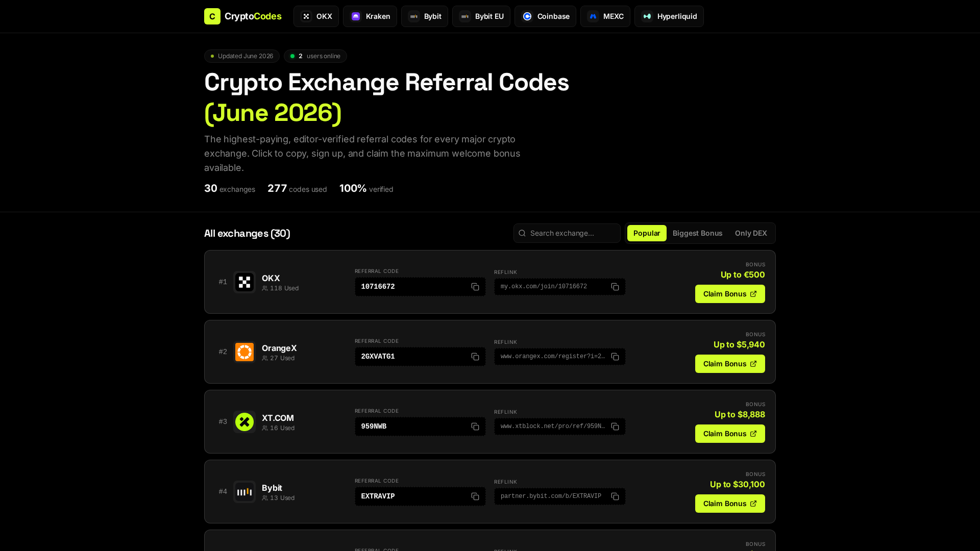
Task: Copy XT.COM referral code 959NWB
Action: click(x=475, y=427)
